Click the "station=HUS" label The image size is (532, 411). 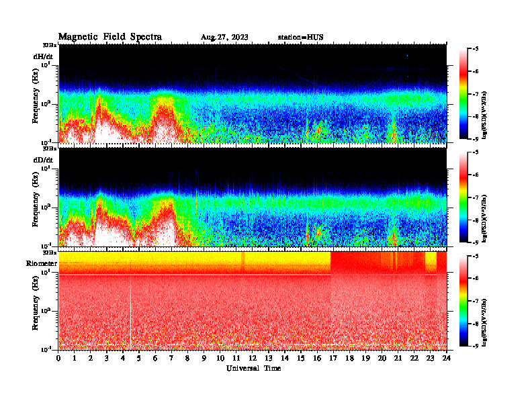point(300,38)
